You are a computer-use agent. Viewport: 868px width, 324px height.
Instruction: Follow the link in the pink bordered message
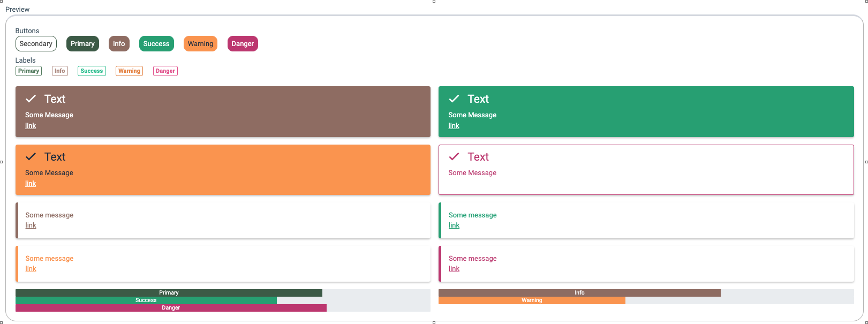454,269
